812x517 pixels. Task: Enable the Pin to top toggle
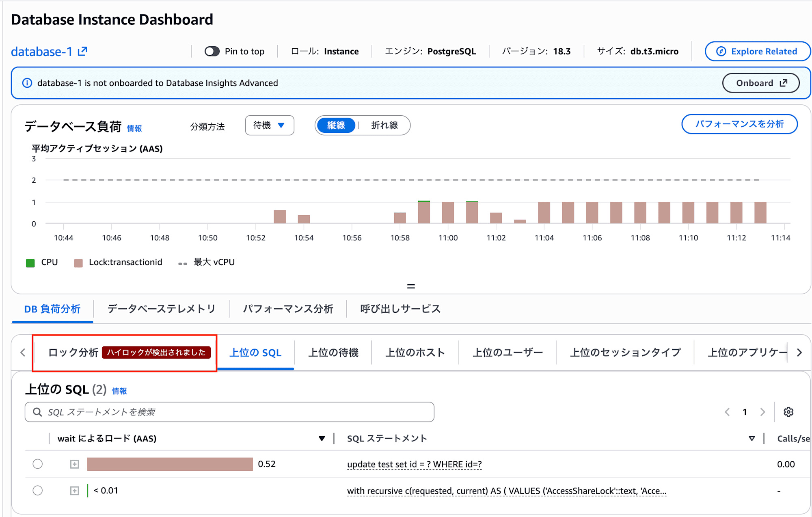(212, 51)
